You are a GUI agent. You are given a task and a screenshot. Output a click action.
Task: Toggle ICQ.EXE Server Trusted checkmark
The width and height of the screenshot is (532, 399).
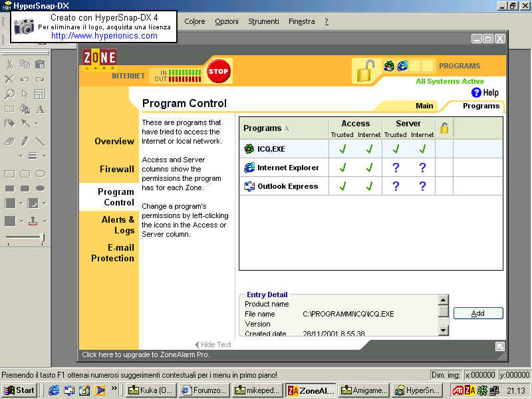(396, 148)
